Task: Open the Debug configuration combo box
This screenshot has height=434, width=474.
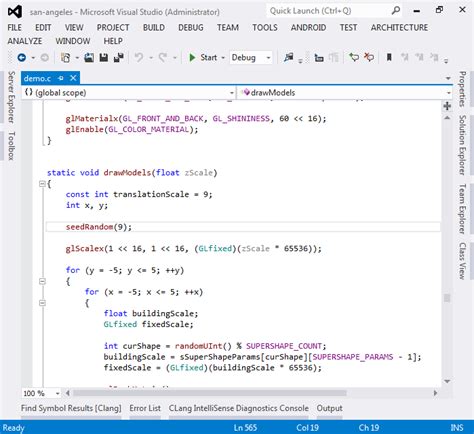Action: tap(251, 58)
